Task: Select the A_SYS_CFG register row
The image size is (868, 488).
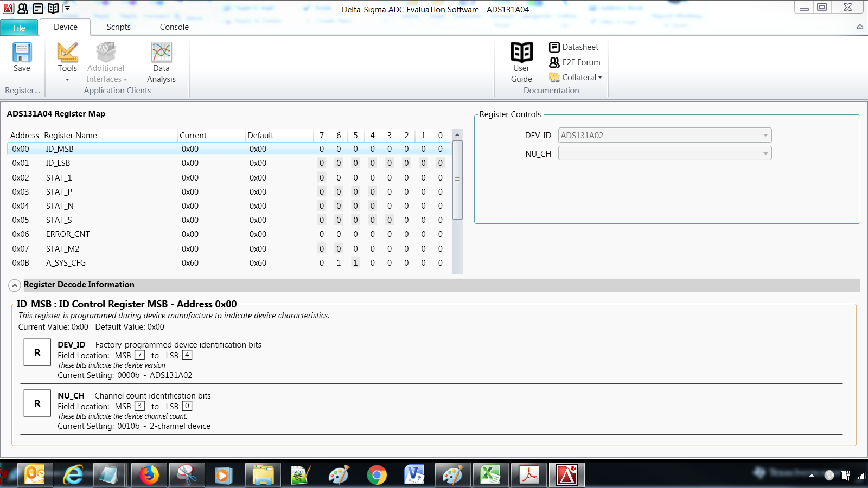Action: [229, 263]
